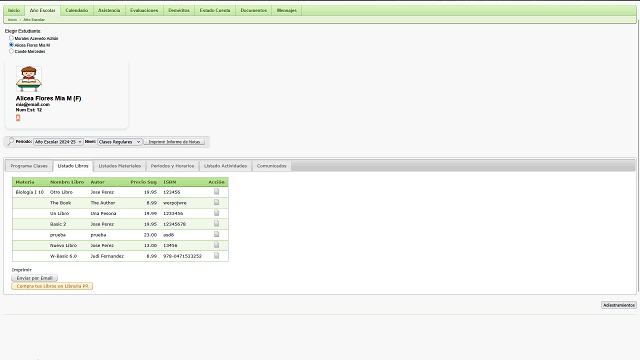Open document icon for Basic 2 row
The width and height of the screenshot is (640, 360).
pyautogui.click(x=216, y=223)
